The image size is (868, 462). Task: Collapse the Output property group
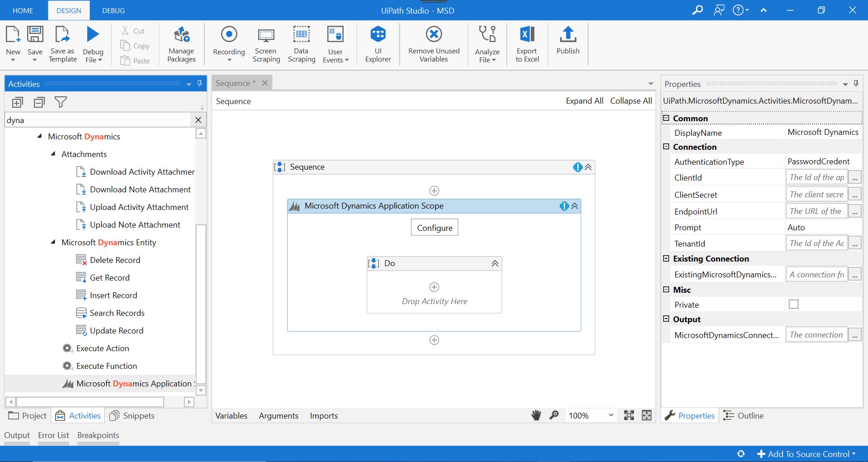(666, 319)
